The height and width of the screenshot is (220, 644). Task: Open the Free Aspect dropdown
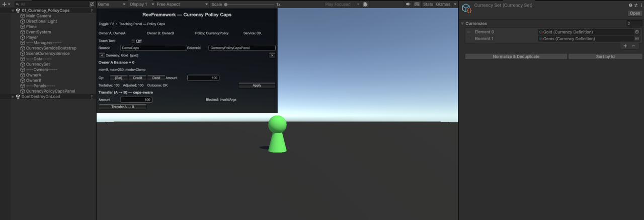click(182, 4)
